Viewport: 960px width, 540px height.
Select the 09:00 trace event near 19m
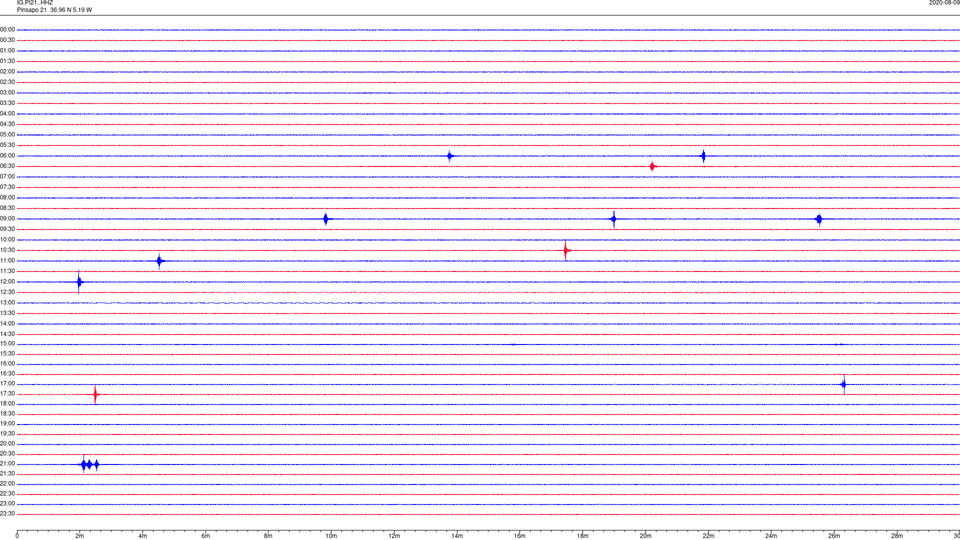pos(613,219)
